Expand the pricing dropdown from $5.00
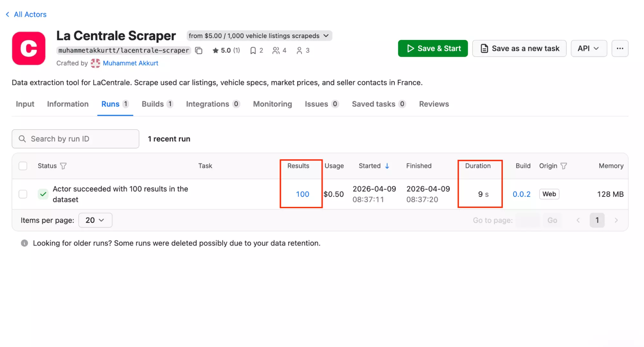 coord(259,36)
